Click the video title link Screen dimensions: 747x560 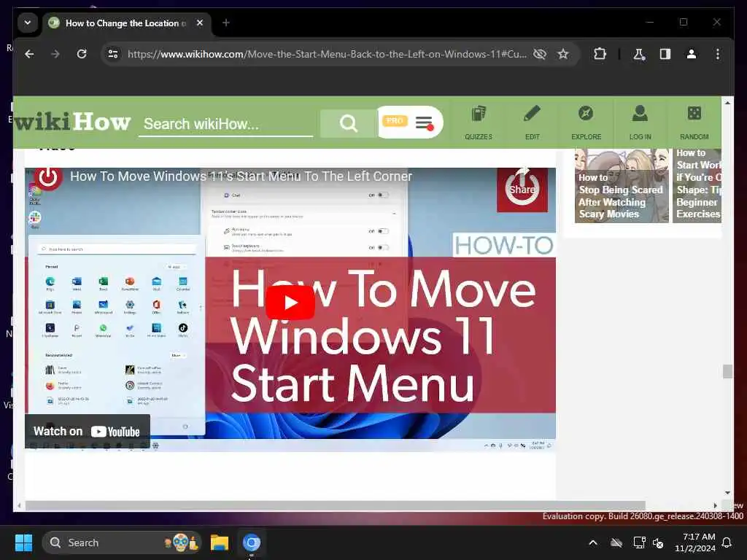click(241, 176)
